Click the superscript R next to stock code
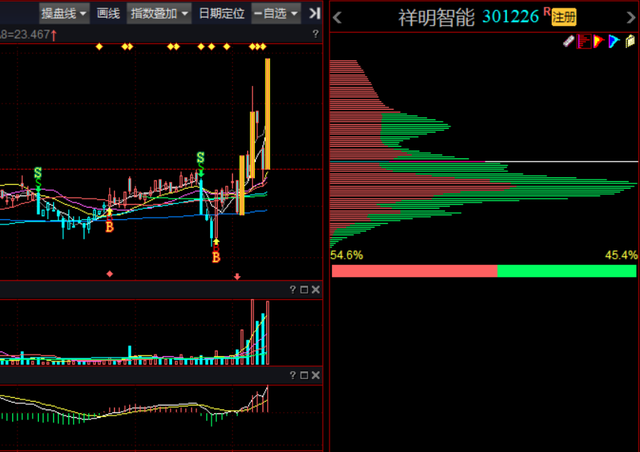The height and width of the screenshot is (452, 640). point(547,12)
